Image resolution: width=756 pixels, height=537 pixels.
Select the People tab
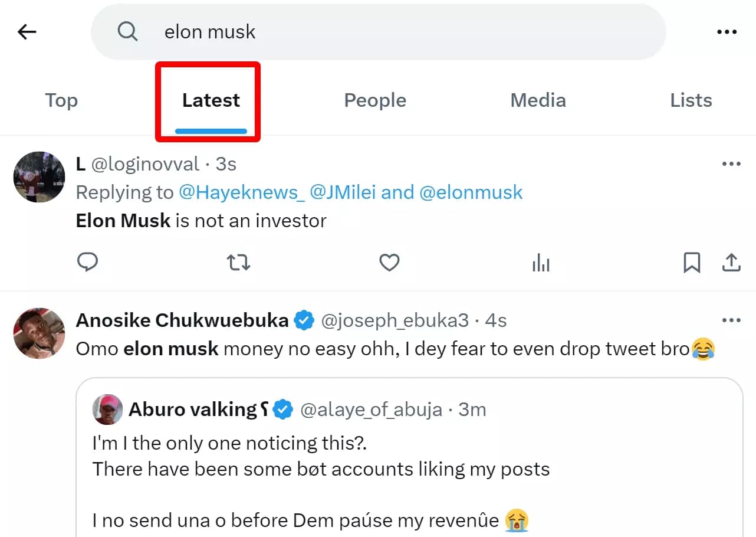click(375, 100)
